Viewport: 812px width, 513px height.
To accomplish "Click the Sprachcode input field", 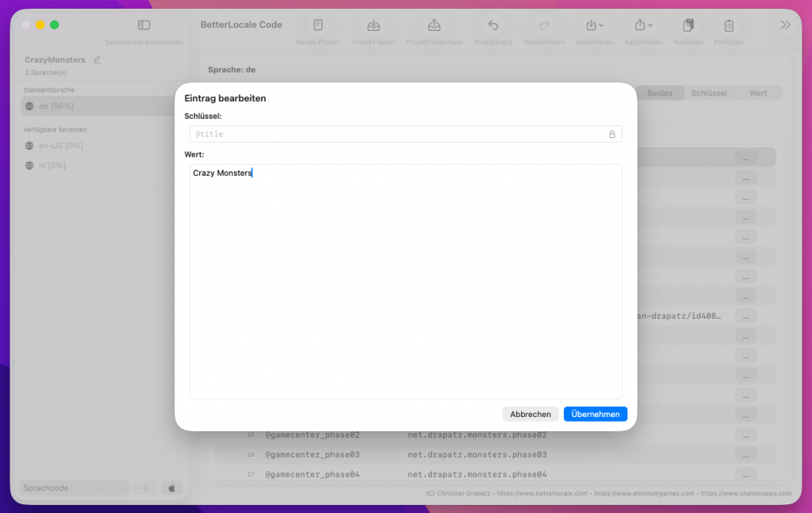I will click(x=75, y=488).
